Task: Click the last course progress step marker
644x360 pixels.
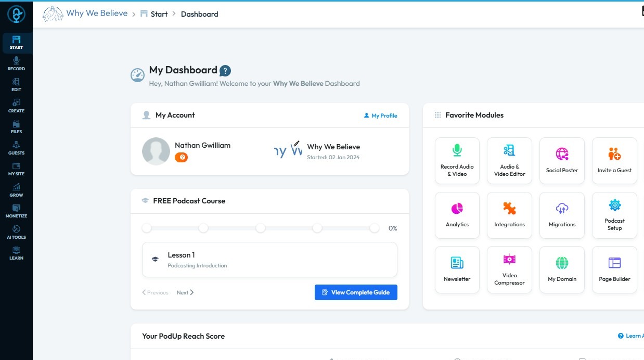Action: click(375, 228)
